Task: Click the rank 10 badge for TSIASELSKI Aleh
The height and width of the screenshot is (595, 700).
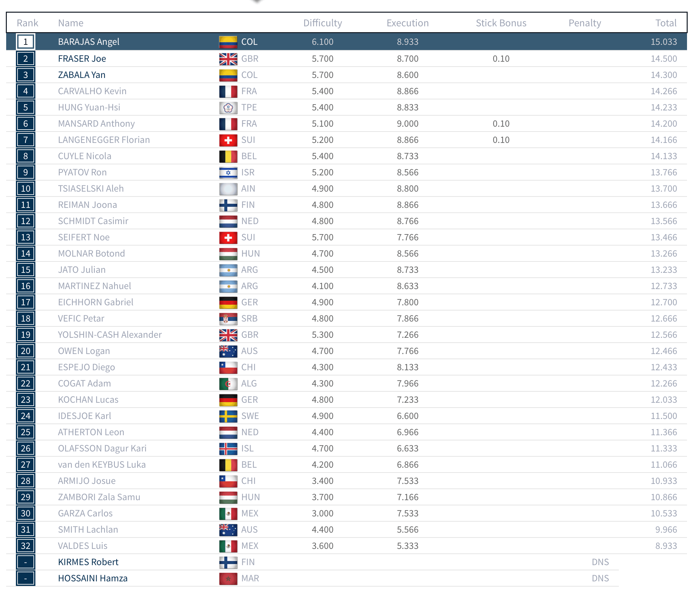Action: pos(26,189)
